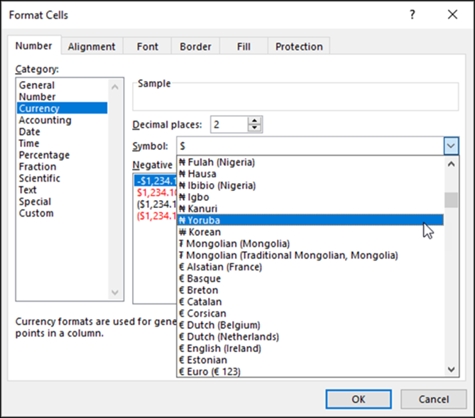This screenshot has width=475, height=418.
Task: Click the dropdown list scroll-down arrow
Action: tap(451, 369)
